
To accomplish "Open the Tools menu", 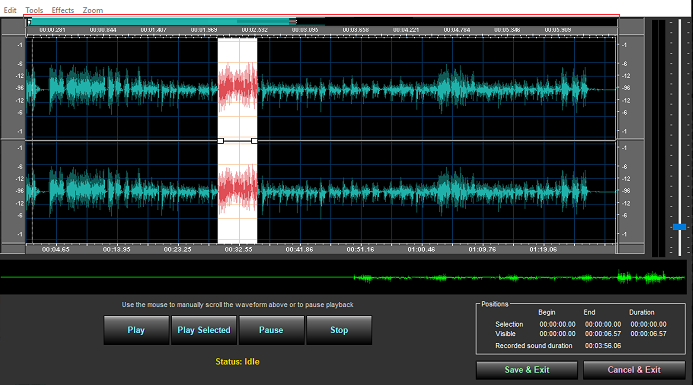I will click(34, 10).
